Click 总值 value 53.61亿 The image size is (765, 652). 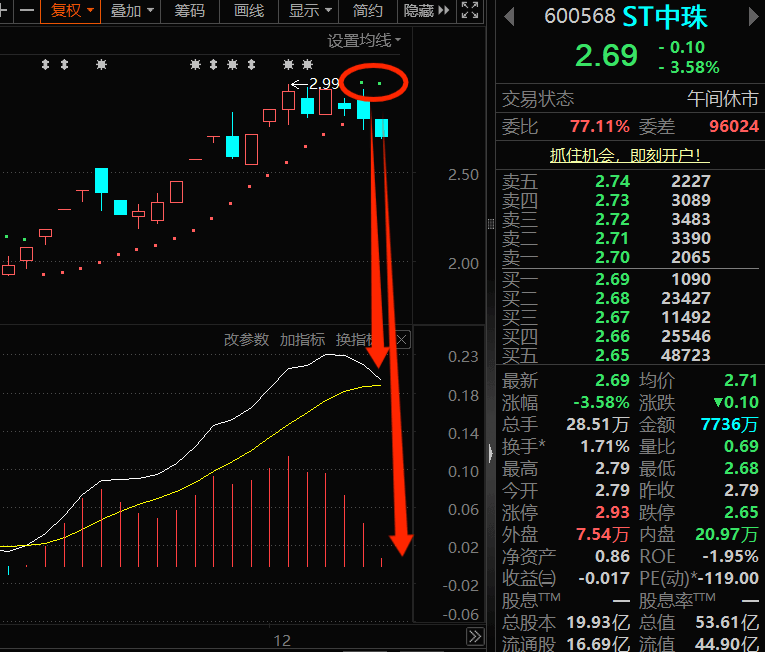727,623
